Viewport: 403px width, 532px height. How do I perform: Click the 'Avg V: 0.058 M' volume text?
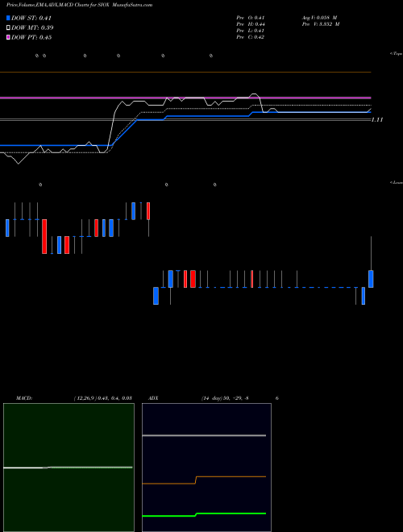(x=319, y=18)
